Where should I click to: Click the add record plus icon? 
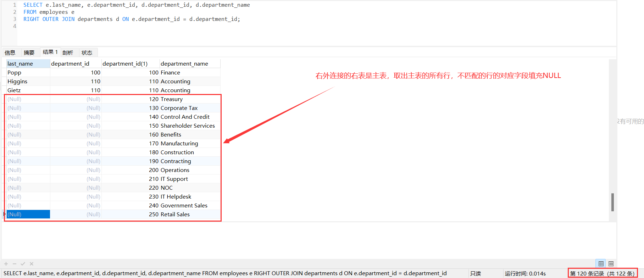(6, 264)
